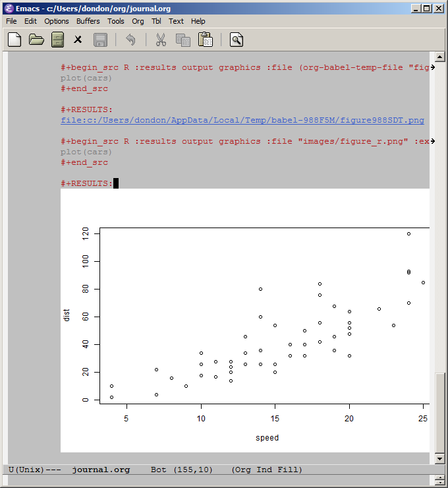Paste using the clipboard icon
This screenshot has height=488, width=448.
click(x=206, y=40)
